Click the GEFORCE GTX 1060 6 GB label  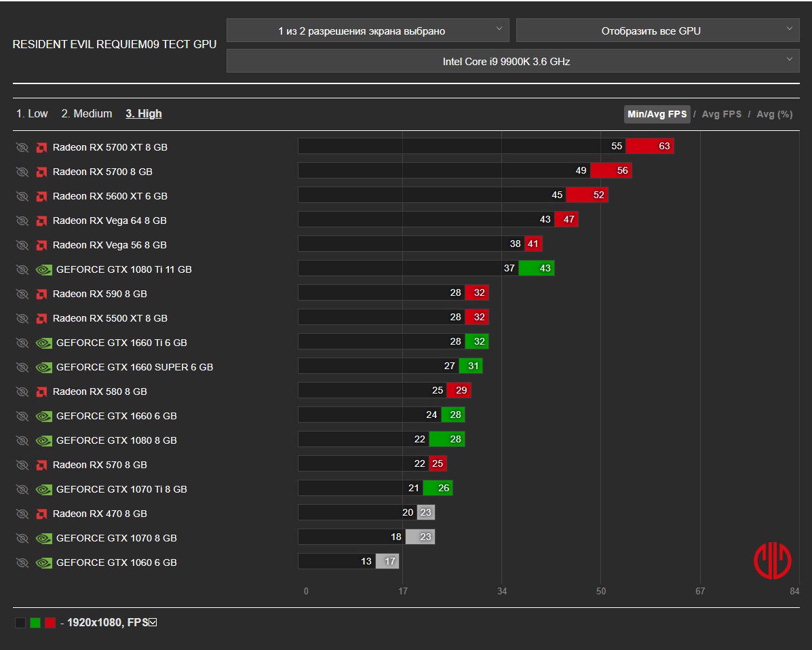click(x=117, y=562)
